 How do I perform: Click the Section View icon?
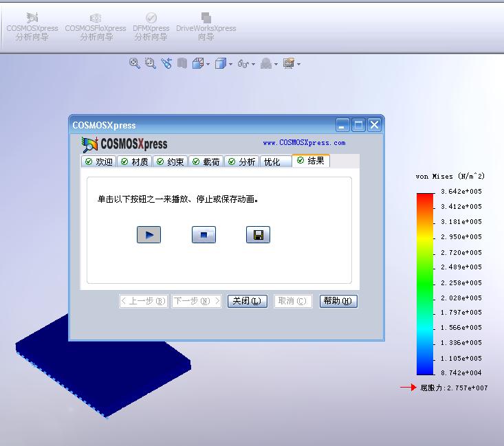182,63
